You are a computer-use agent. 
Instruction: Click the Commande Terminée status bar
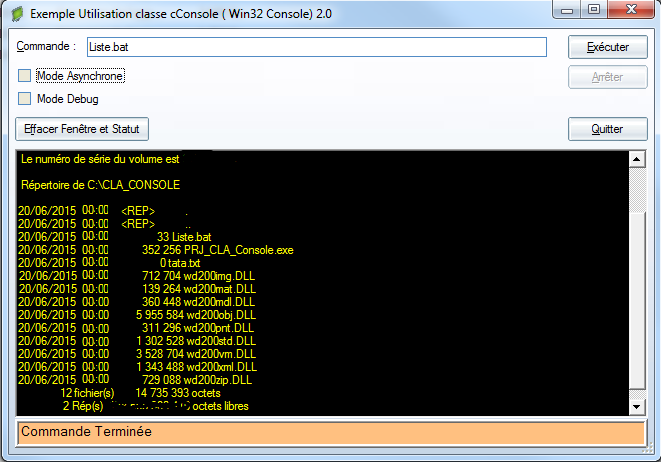click(331, 432)
